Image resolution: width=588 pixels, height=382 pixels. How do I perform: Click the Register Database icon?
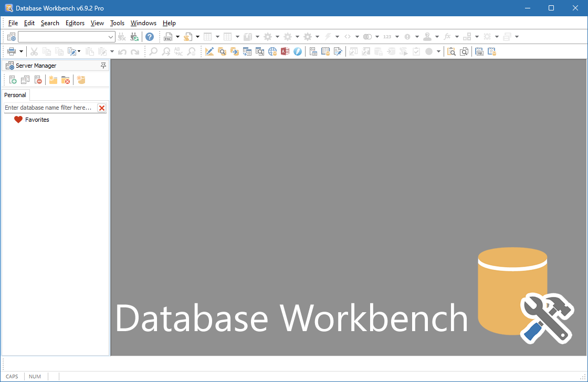click(x=81, y=79)
